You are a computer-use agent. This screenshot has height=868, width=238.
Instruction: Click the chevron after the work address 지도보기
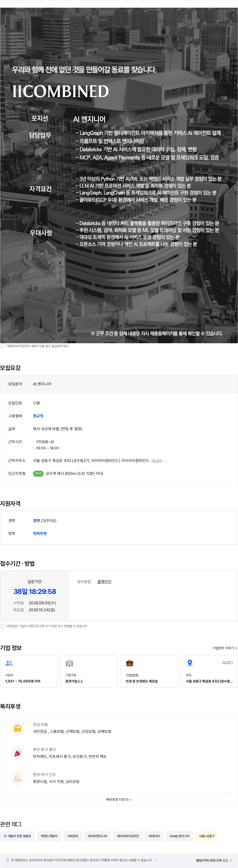[x=165, y=461]
